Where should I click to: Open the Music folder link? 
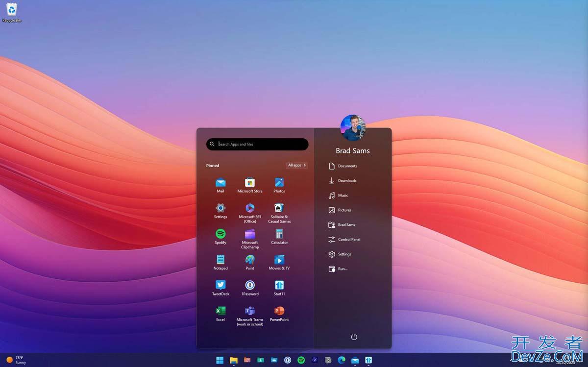click(x=339, y=196)
